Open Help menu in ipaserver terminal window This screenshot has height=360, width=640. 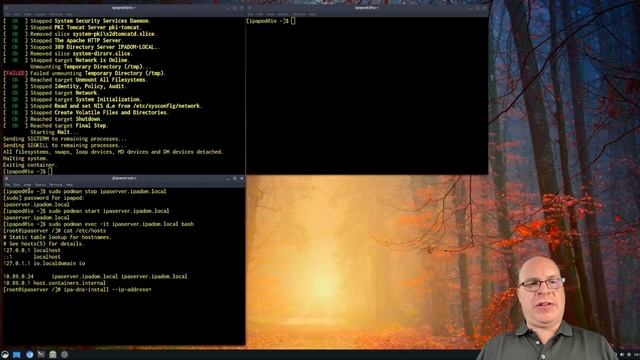(x=69, y=185)
